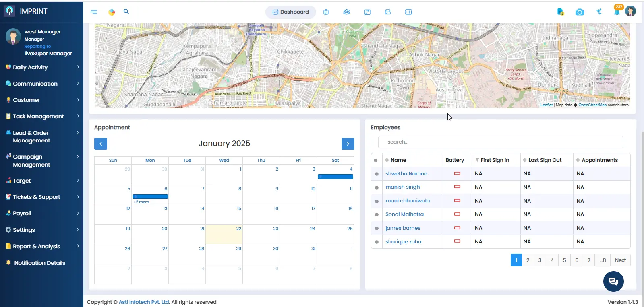This screenshot has height=307, width=644.
Task: Go to next month in calendar
Action: [x=348, y=144]
